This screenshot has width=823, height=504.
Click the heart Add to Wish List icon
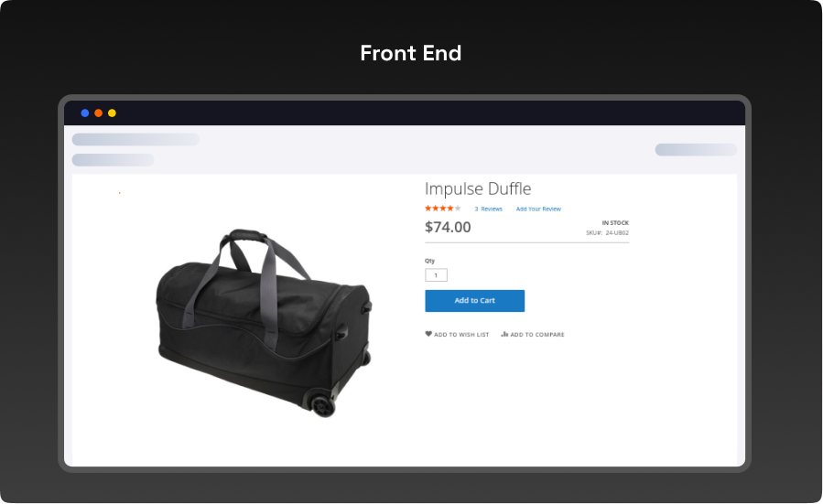coord(428,334)
